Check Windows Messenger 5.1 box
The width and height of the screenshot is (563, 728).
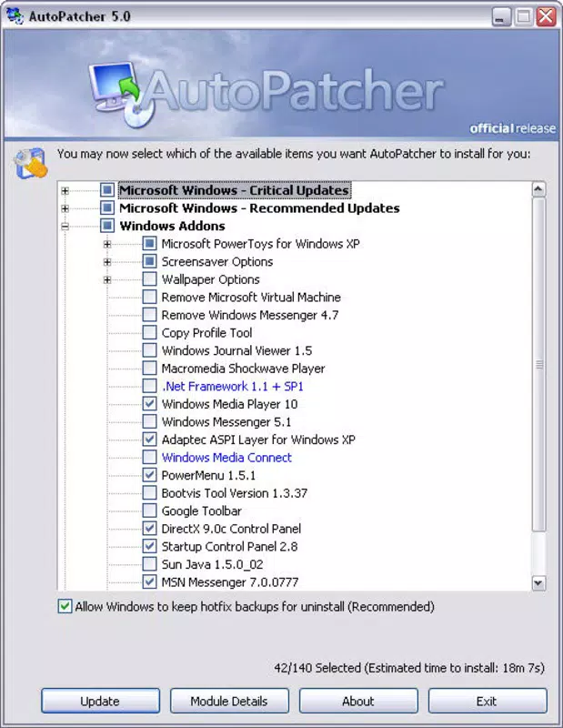(x=149, y=421)
